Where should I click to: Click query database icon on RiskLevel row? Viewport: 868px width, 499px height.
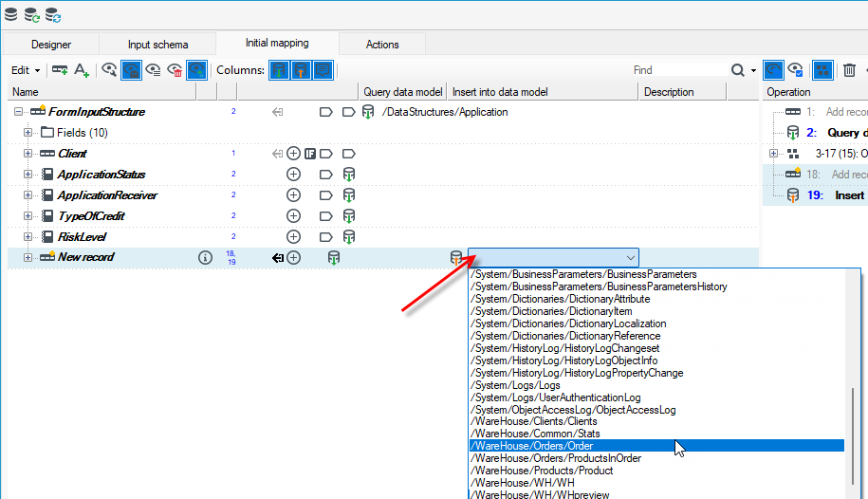click(349, 237)
